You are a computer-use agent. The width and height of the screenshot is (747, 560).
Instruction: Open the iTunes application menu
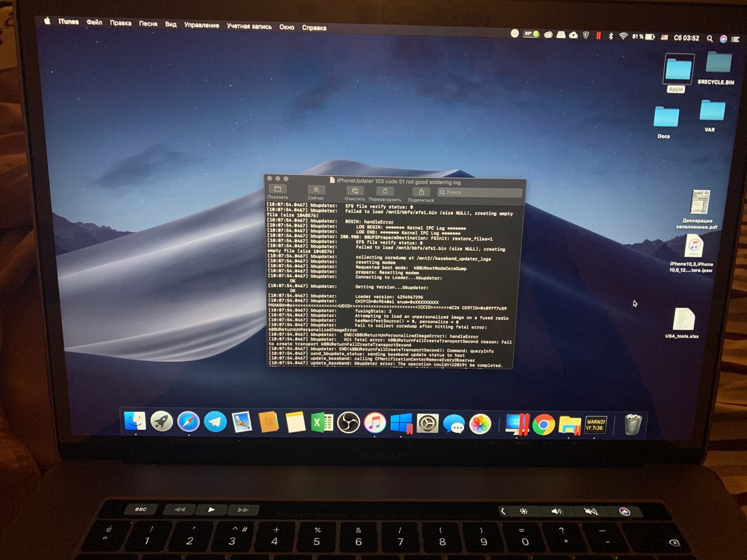(x=68, y=22)
